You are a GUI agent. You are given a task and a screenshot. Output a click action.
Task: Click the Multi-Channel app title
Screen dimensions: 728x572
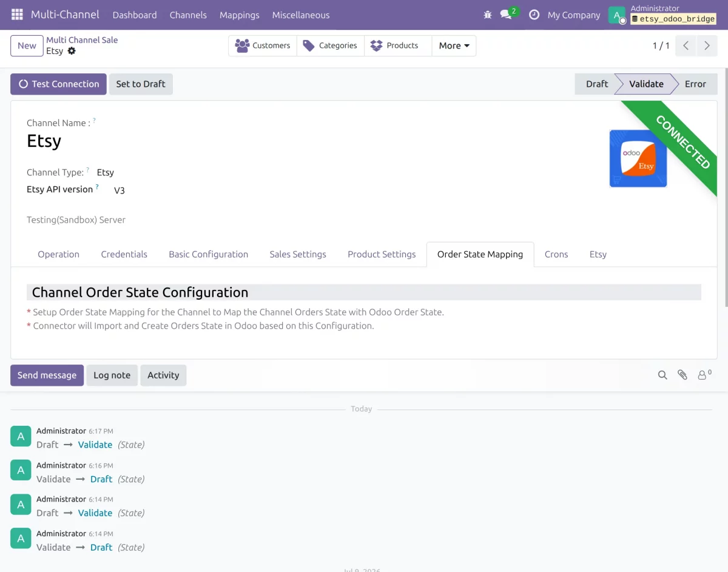[x=65, y=15]
